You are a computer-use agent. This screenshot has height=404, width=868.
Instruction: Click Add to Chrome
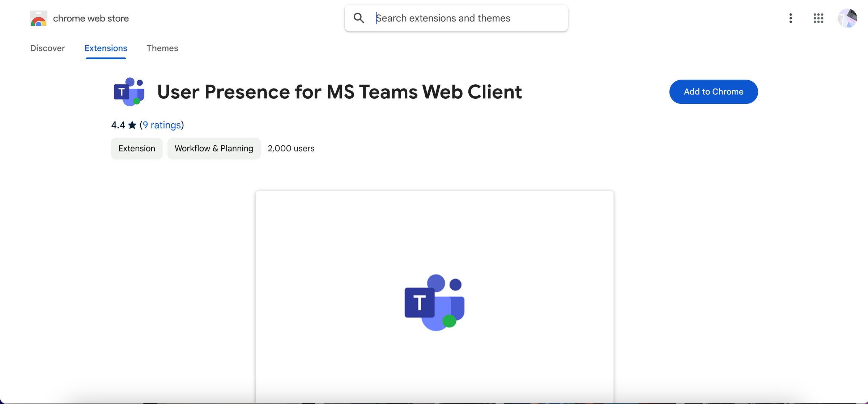point(713,92)
